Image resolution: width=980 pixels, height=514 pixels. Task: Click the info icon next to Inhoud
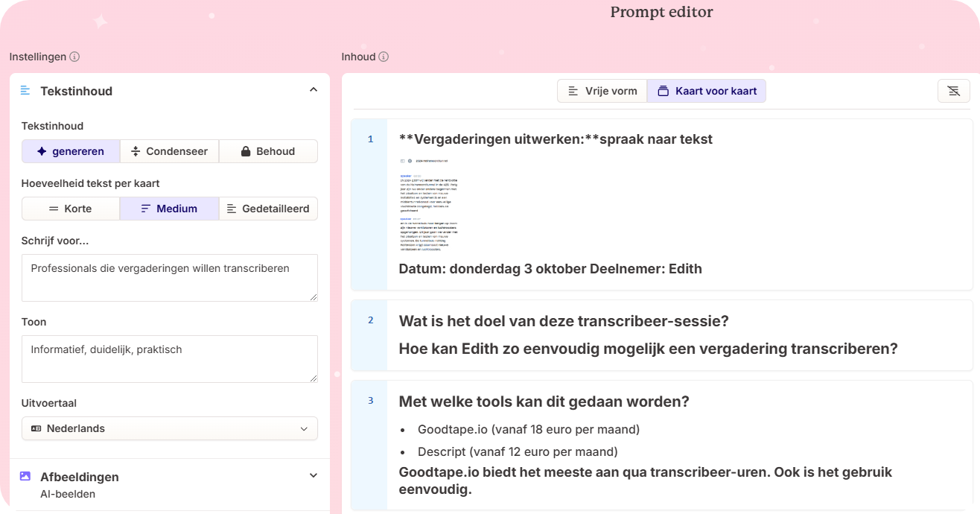(384, 57)
